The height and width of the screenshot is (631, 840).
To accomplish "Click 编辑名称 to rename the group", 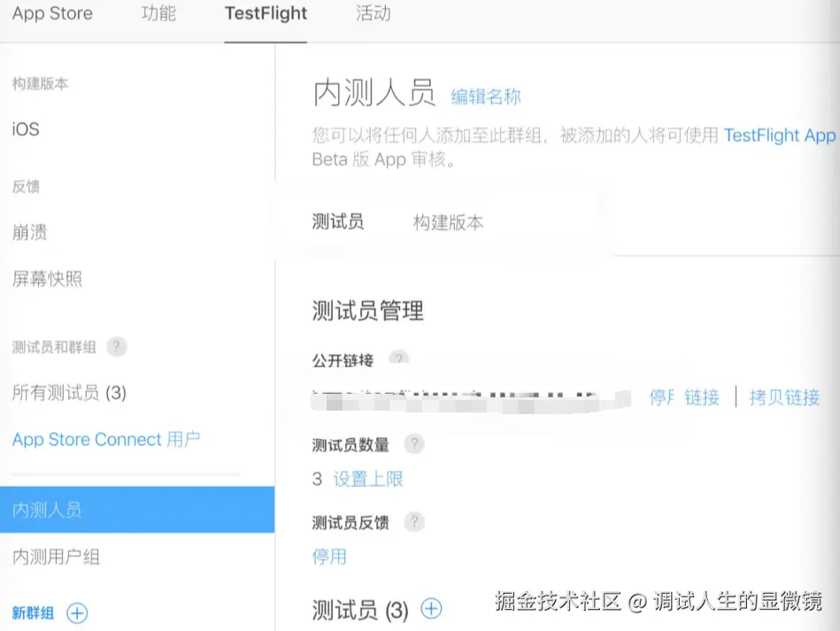I will 485,97.
